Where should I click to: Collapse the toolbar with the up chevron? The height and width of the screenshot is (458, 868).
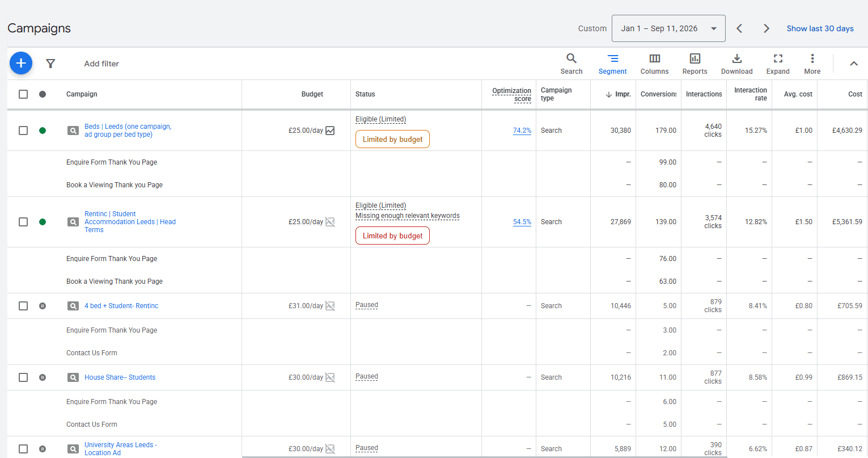click(853, 64)
